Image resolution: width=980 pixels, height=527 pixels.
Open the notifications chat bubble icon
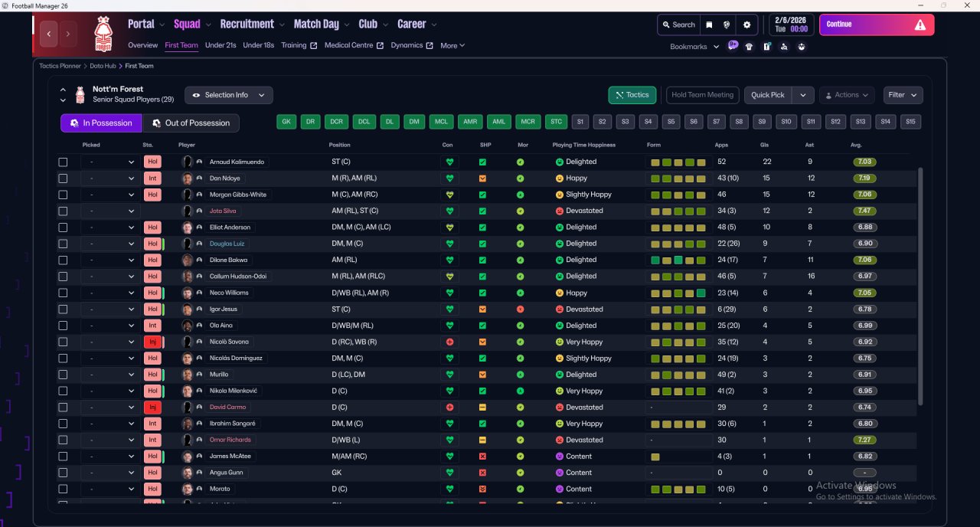(733, 46)
